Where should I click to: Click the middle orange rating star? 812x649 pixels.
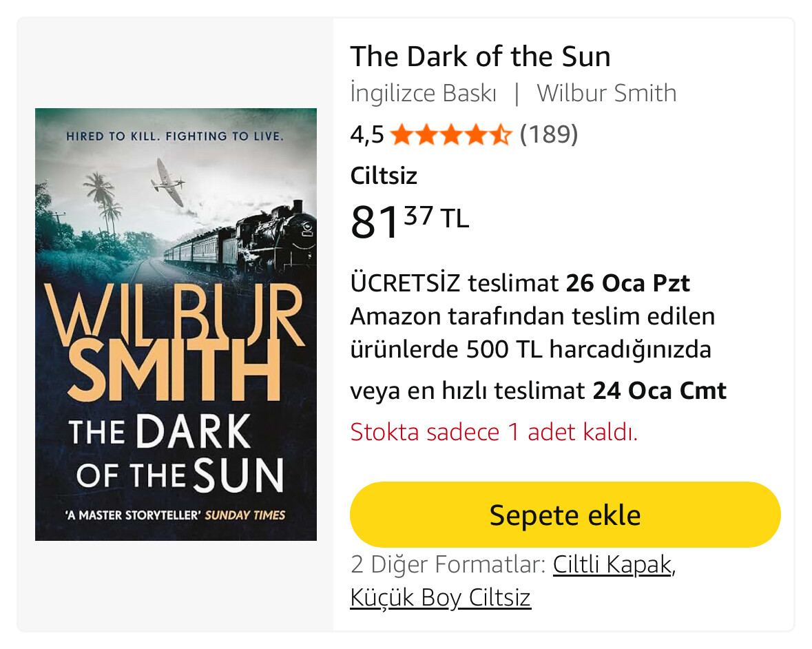click(x=451, y=134)
